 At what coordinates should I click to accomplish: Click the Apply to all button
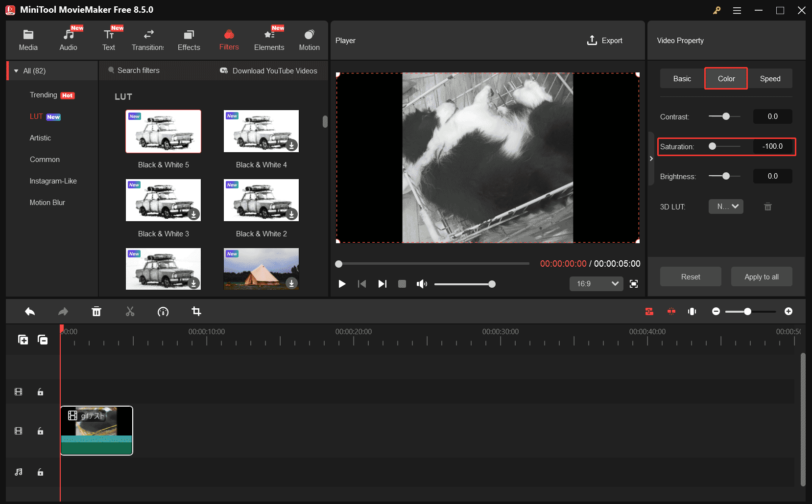tap(761, 276)
